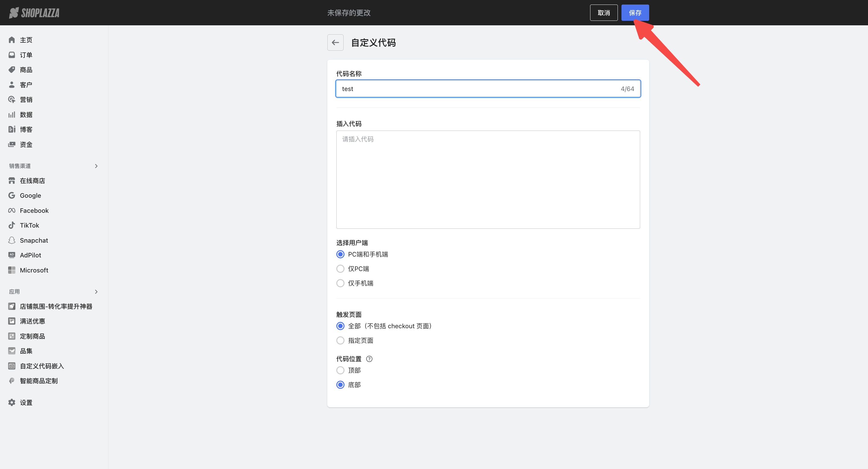Click the Facebook Meta icon
868x469 pixels.
(x=12, y=211)
